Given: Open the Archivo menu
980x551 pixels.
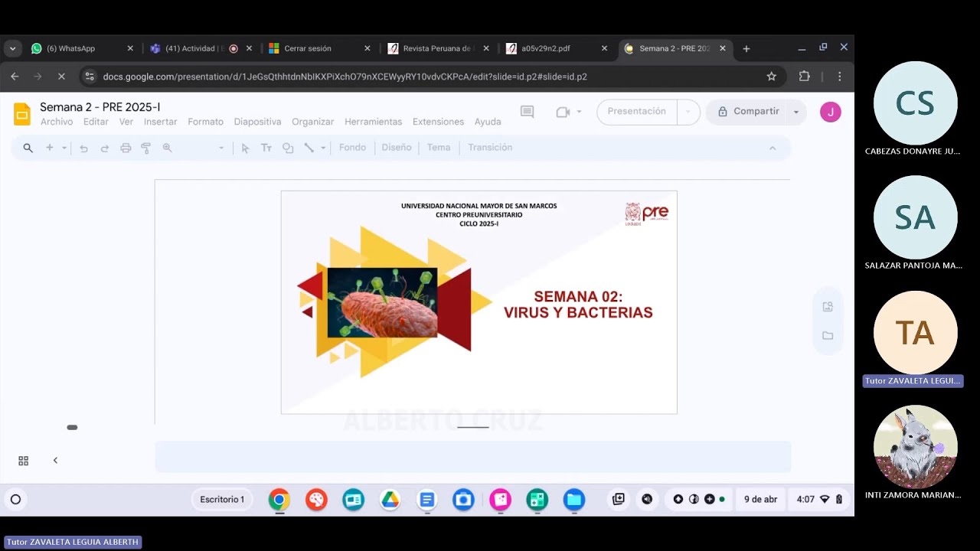Looking at the screenshot, I should [x=57, y=122].
